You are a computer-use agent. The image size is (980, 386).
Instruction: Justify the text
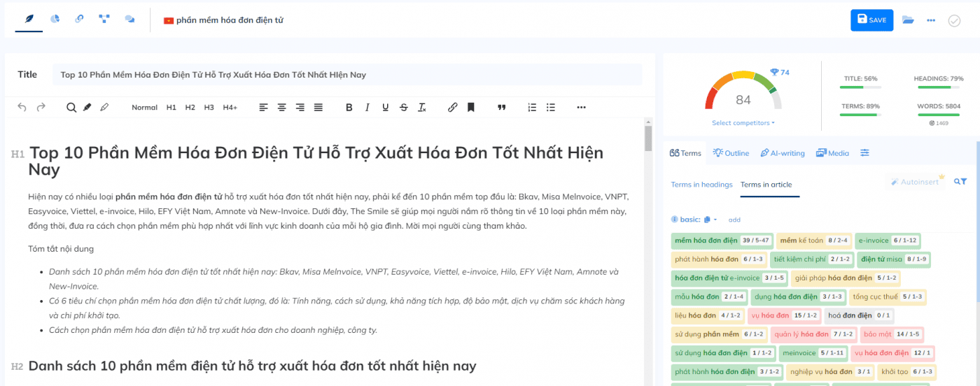318,107
